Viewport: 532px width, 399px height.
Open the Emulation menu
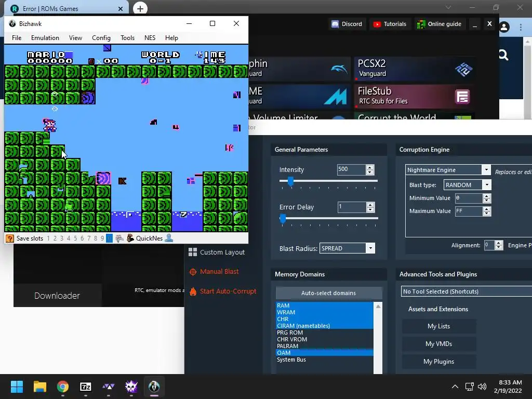[x=45, y=37]
